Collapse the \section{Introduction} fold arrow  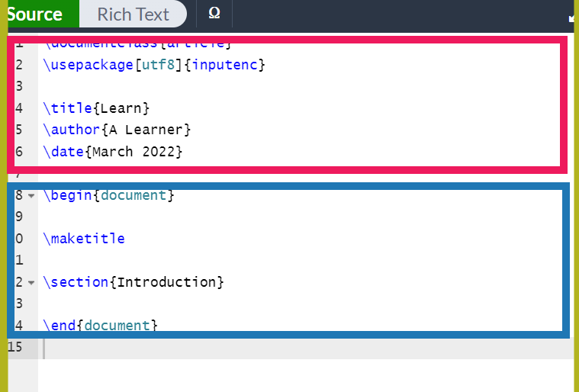[x=31, y=283]
